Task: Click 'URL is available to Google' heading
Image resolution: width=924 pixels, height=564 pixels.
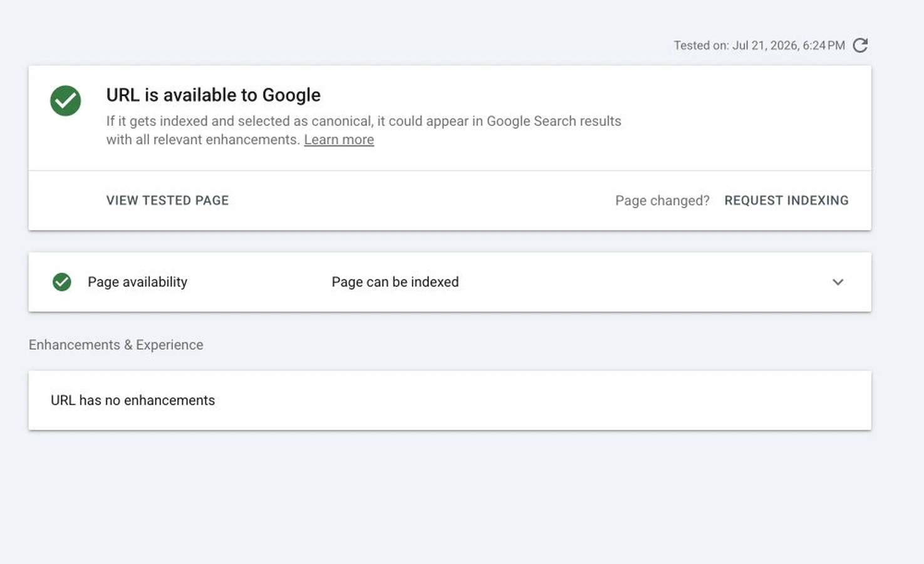Action: [x=213, y=95]
